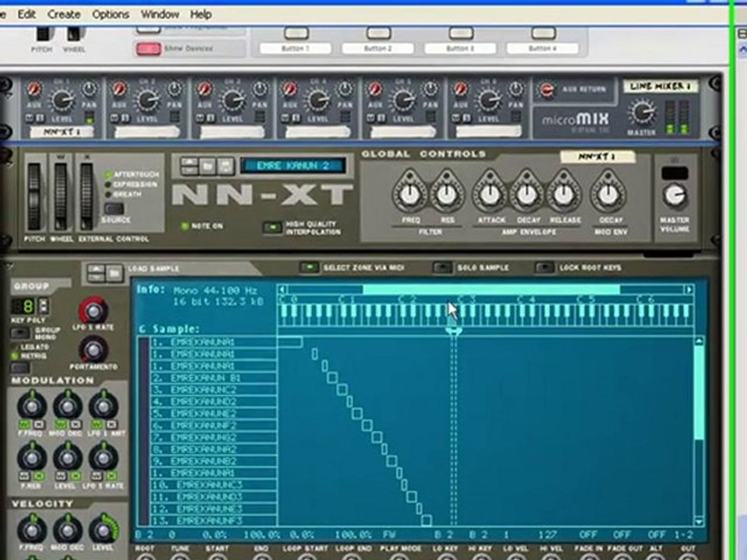Toggle the Group Mono button
The height and width of the screenshot is (560, 747).
click(x=20, y=333)
